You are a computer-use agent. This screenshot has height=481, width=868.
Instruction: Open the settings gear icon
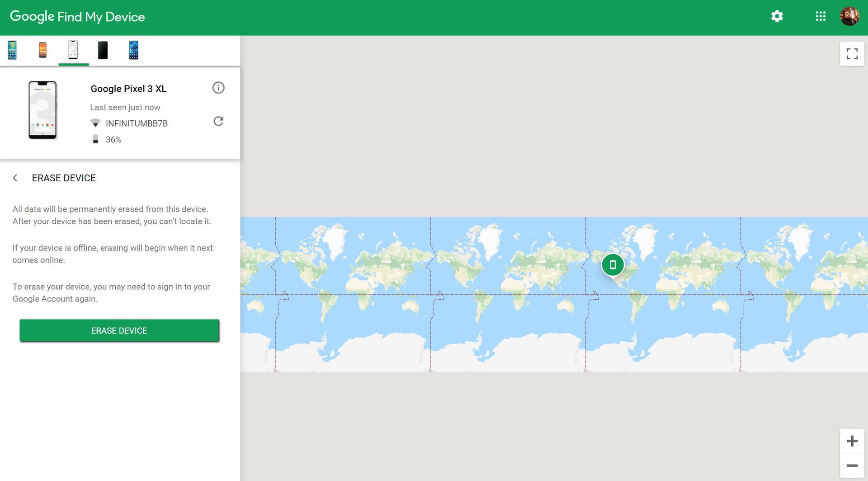777,17
